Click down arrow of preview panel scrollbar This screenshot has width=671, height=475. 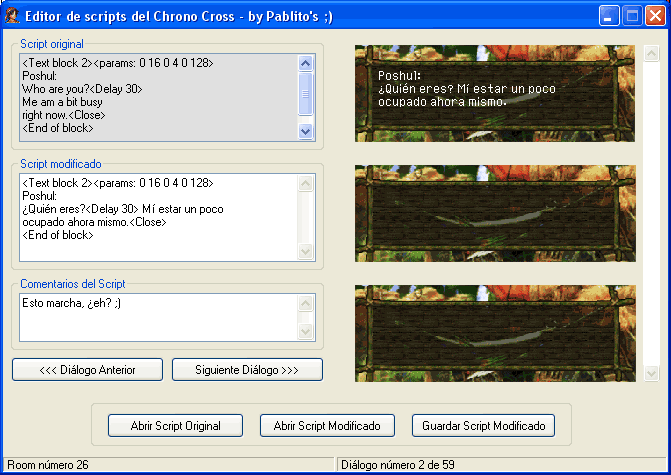(651, 373)
